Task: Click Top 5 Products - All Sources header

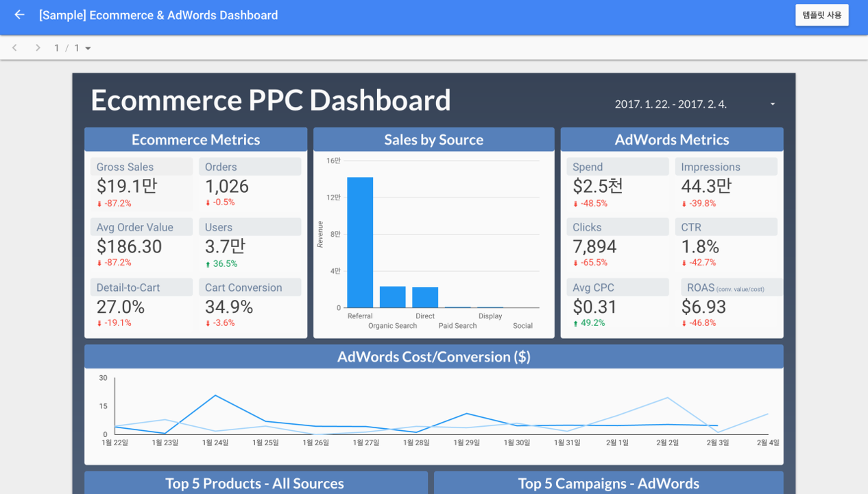Action: [x=255, y=483]
